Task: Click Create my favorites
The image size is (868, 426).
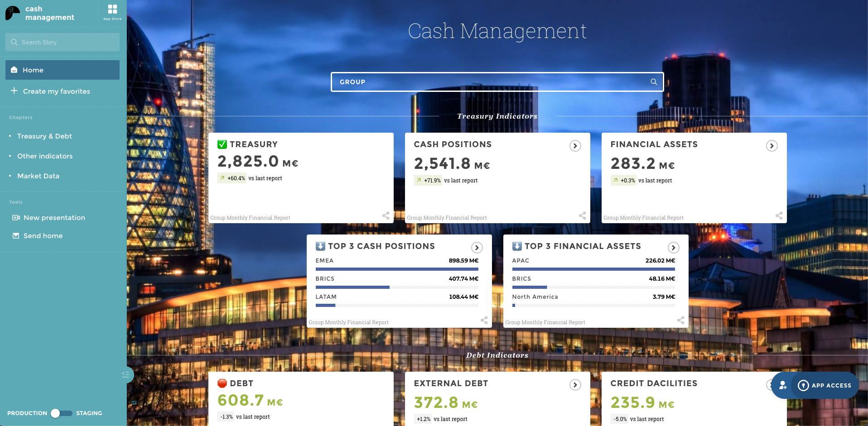Action: tap(56, 91)
